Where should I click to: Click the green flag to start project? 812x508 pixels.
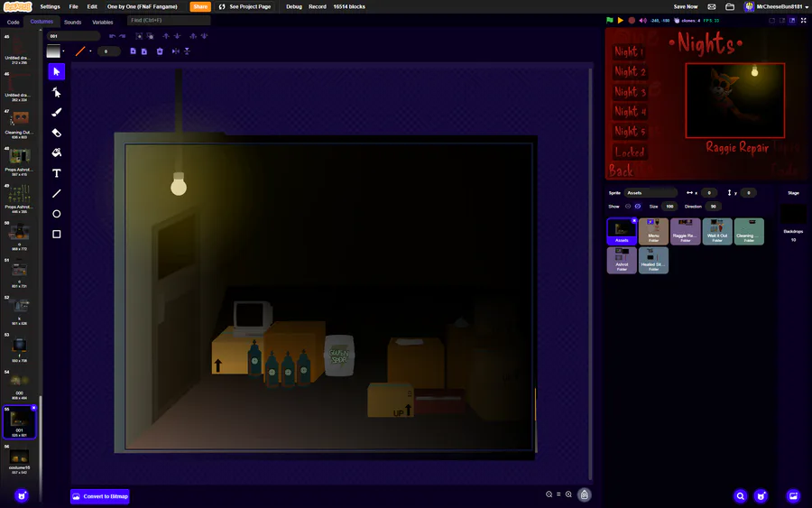[610, 20]
